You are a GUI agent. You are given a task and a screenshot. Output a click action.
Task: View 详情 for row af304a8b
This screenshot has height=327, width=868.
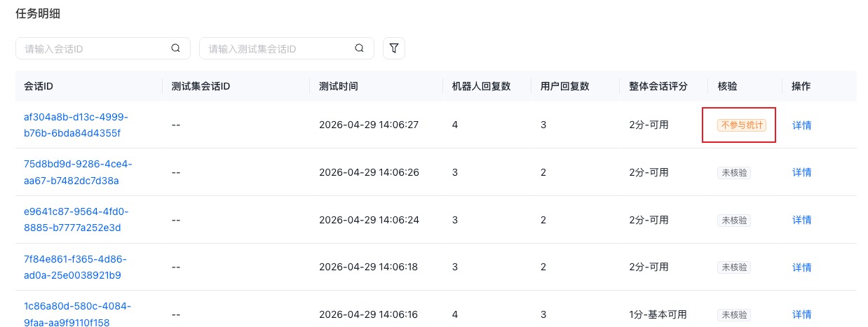pyautogui.click(x=801, y=125)
